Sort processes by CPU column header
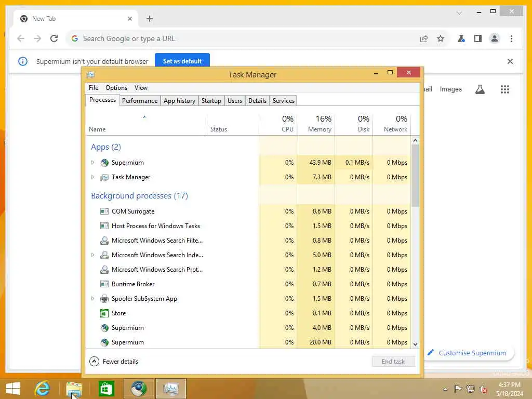 278,124
